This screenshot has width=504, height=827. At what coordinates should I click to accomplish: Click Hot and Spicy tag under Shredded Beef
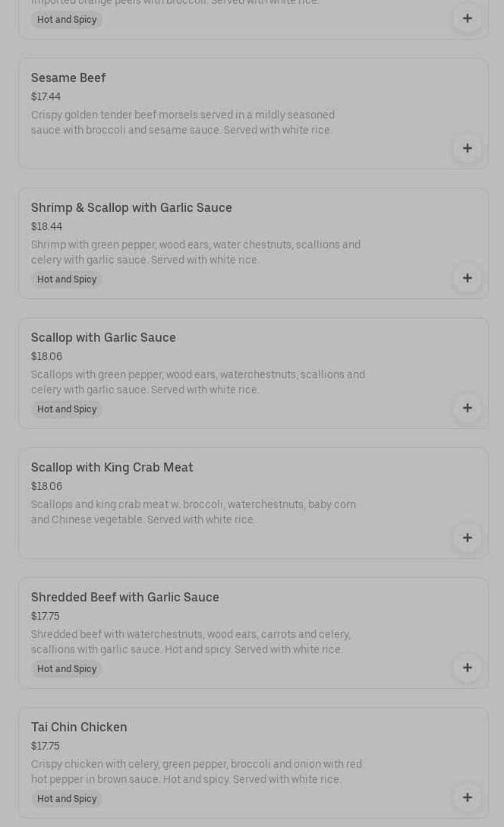pos(67,669)
